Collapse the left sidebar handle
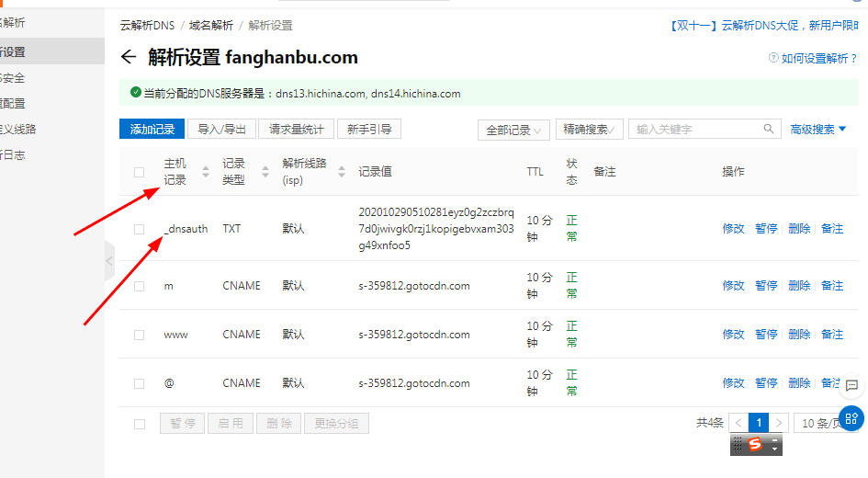Viewport: 868px width, 478px height. click(x=109, y=261)
